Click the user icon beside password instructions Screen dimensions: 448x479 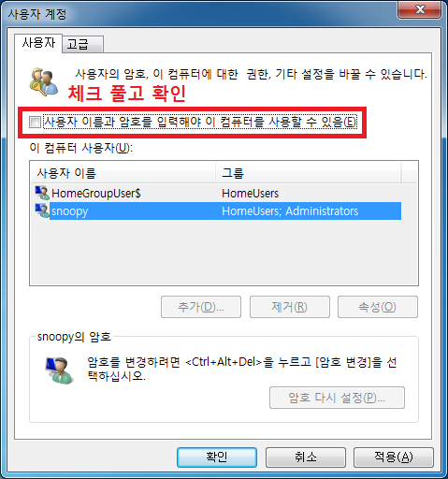pos(59,370)
